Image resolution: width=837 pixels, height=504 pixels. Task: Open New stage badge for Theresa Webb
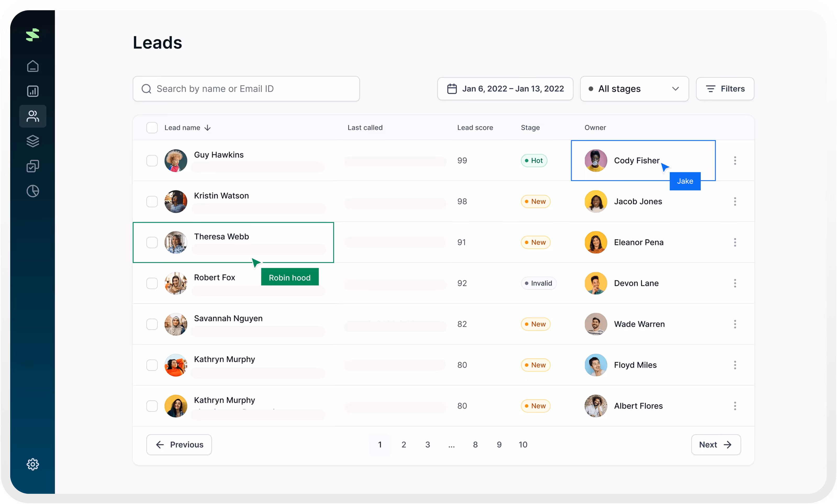(535, 243)
